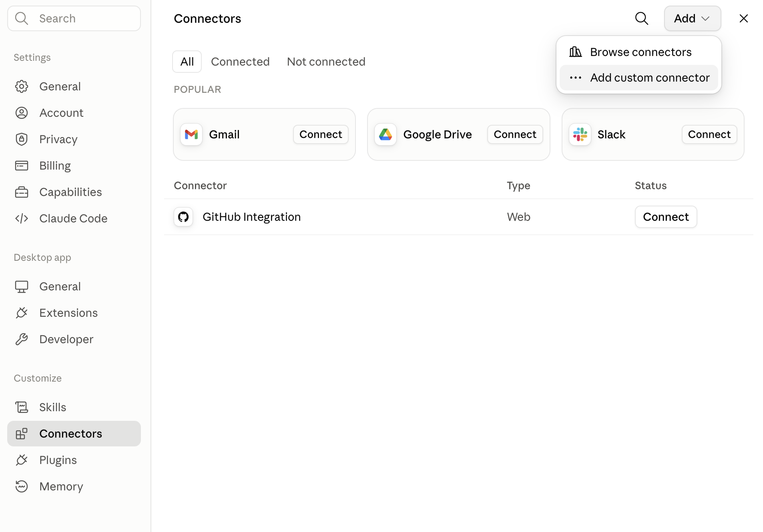Choose Browse connectors from Add menu

639,52
